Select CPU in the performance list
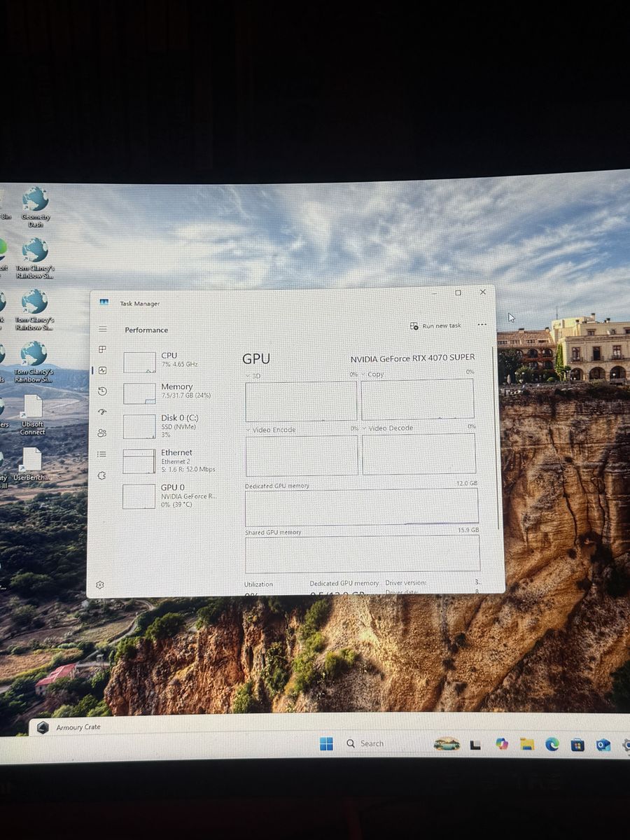Screen dimensions: 630x840 click(x=170, y=360)
